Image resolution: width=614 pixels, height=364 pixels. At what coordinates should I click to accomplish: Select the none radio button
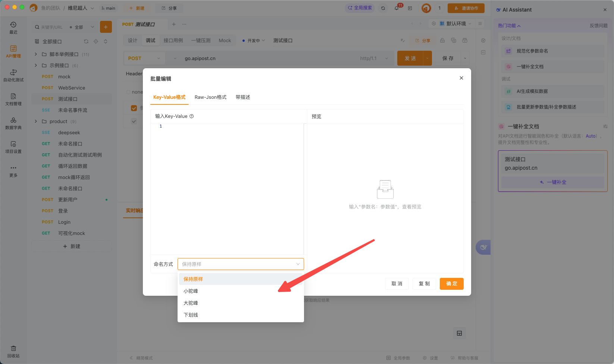128,92
